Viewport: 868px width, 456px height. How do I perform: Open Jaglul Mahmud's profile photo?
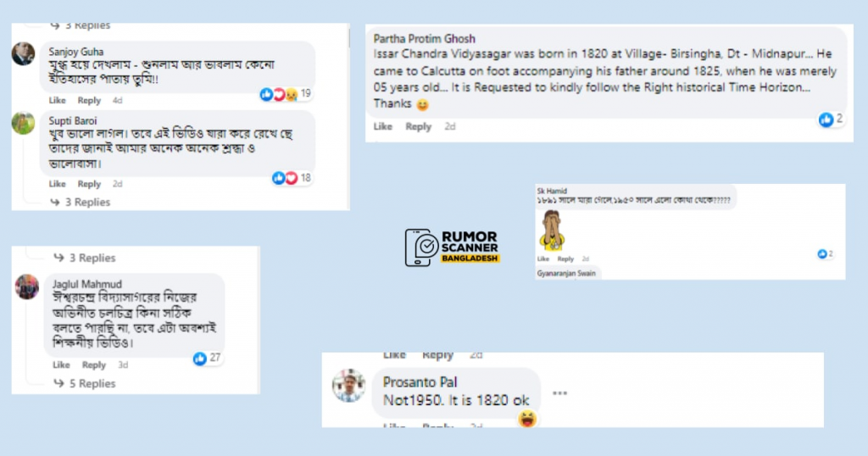26,286
